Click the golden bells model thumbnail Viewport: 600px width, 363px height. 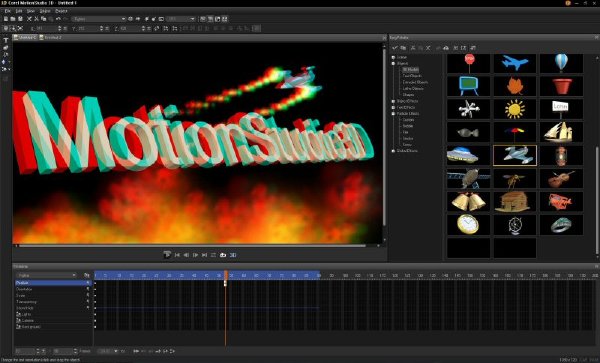tap(468, 201)
